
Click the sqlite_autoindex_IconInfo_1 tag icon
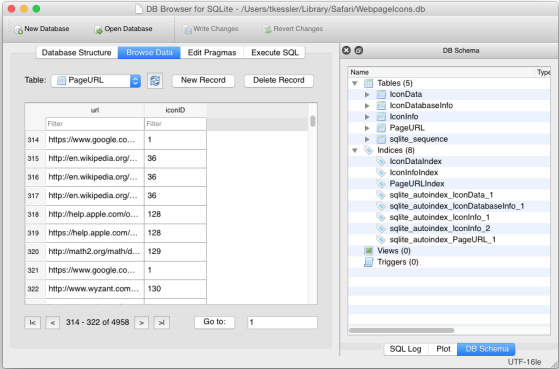click(381, 217)
